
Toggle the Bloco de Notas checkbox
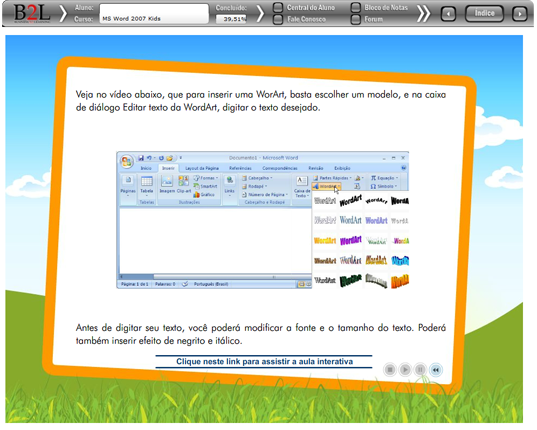tap(356, 7)
